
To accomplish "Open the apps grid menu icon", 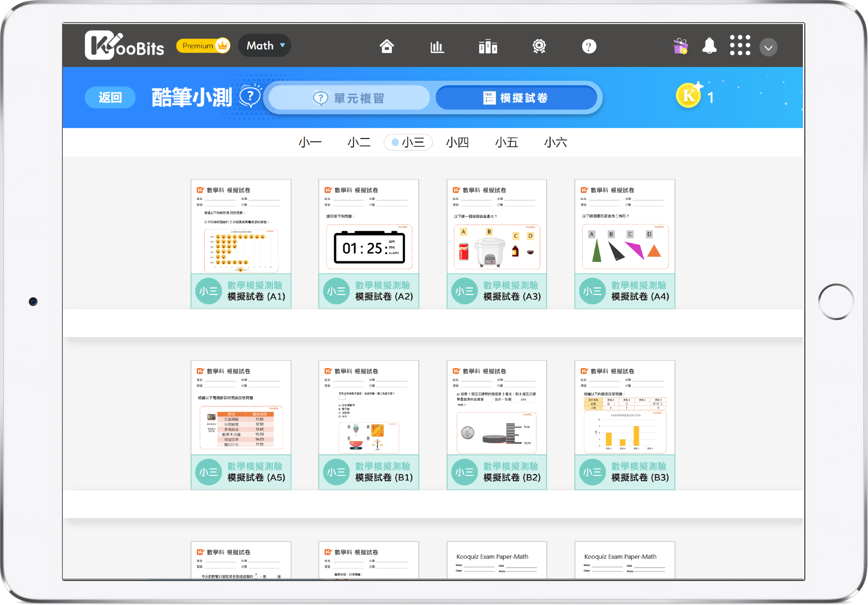I will 740,46.
